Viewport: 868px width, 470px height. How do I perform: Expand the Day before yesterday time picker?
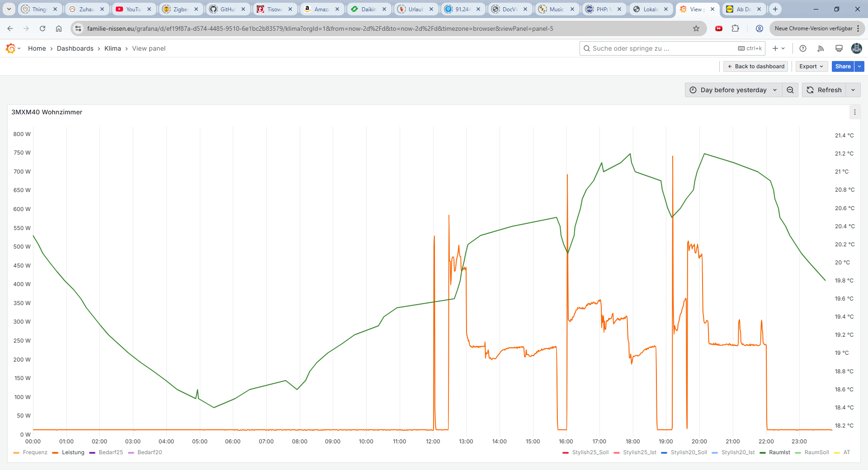(x=733, y=90)
